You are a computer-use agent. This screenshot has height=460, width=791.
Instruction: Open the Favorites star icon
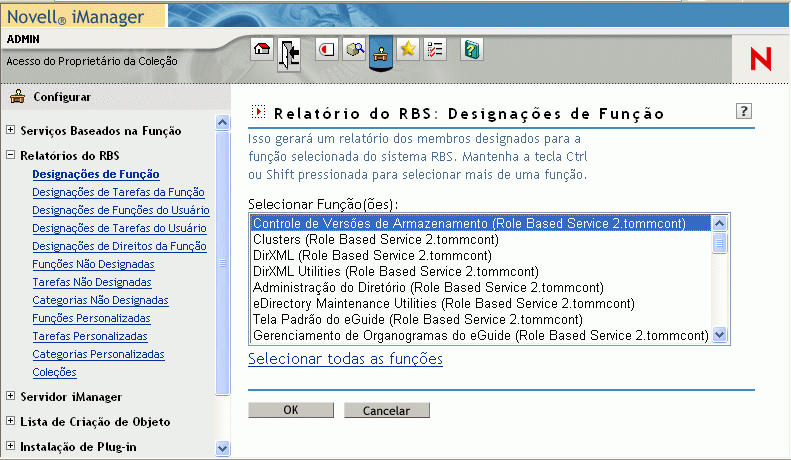click(x=408, y=49)
